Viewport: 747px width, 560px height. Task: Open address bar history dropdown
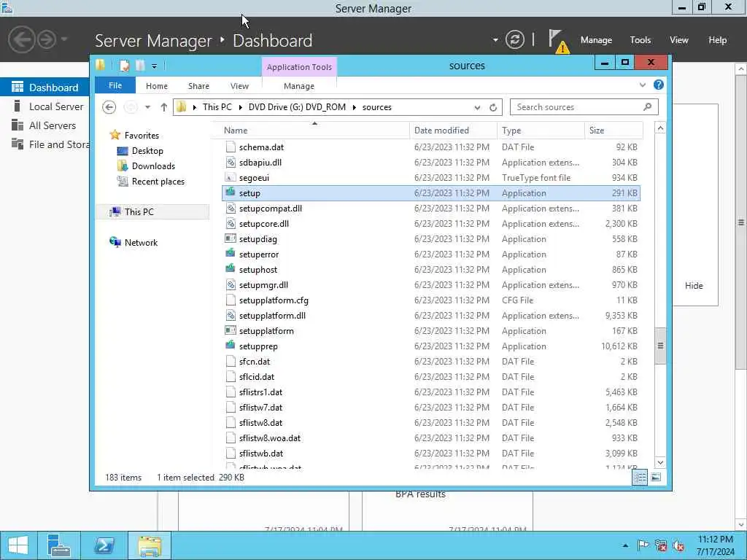coord(477,108)
